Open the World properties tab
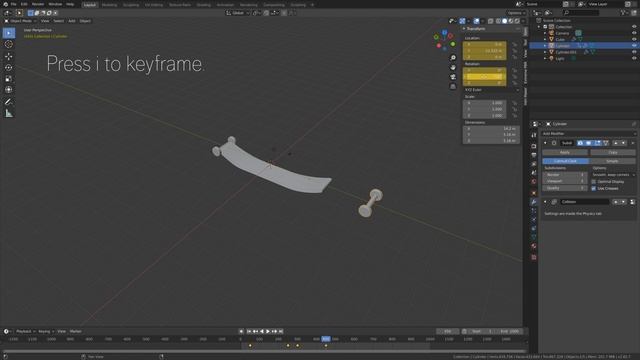The image size is (640, 360). 534,182
